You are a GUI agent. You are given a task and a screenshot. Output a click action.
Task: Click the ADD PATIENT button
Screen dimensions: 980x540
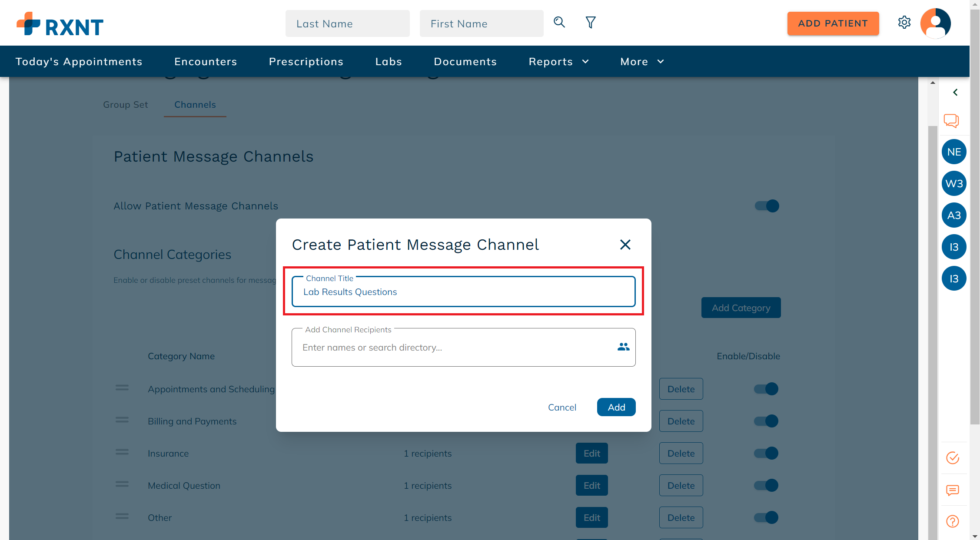(x=833, y=23)
